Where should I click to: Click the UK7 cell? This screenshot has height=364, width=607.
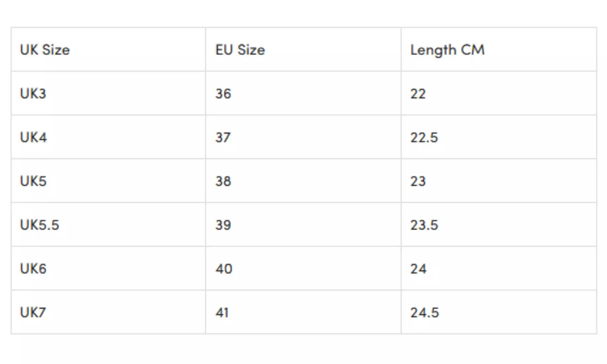point(33,312)
